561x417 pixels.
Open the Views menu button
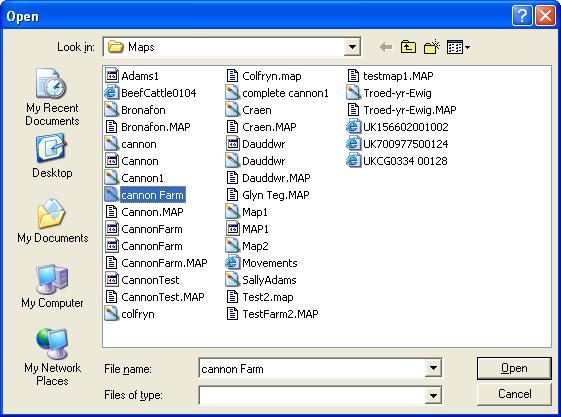click(458, 47)
